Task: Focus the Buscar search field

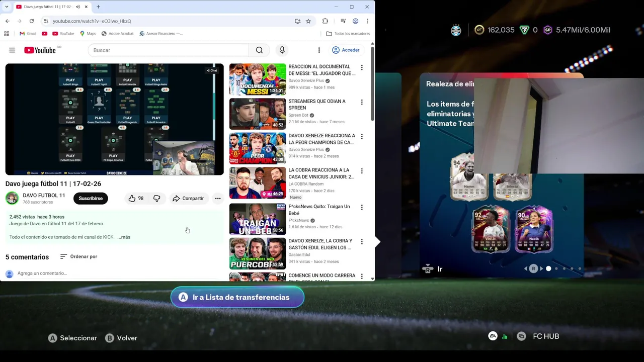Action: (168, 50)
